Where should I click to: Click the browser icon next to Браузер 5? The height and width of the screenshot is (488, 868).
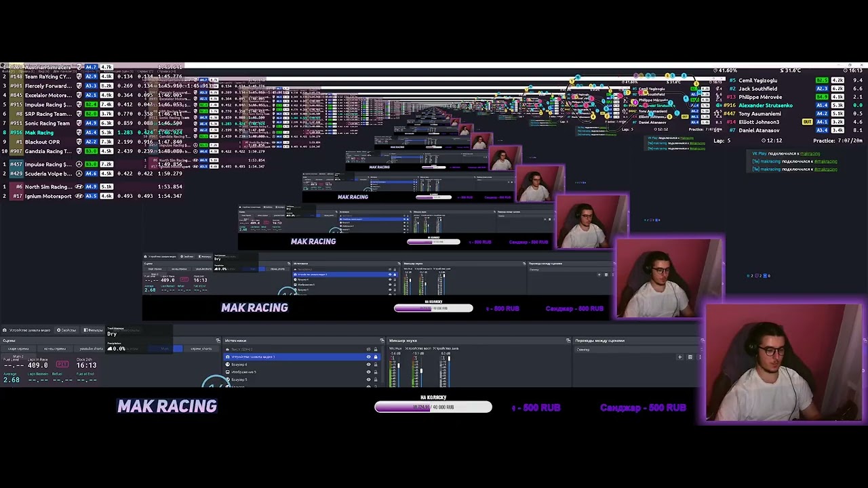pyautogui.click(x=228, y=380)
